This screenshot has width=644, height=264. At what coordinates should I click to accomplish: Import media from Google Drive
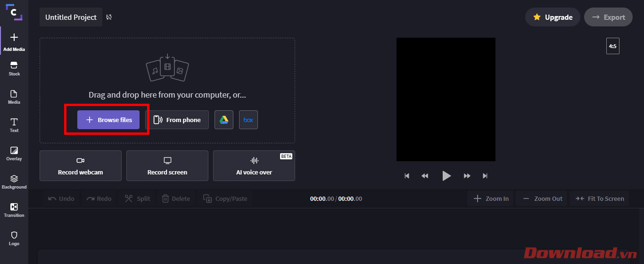(224, 120)
